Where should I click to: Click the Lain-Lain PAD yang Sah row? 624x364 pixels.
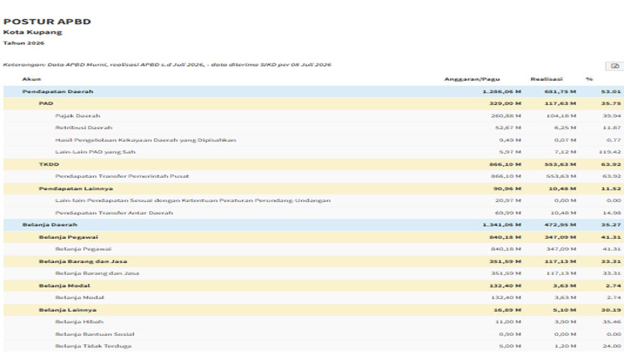coord(314,152)
